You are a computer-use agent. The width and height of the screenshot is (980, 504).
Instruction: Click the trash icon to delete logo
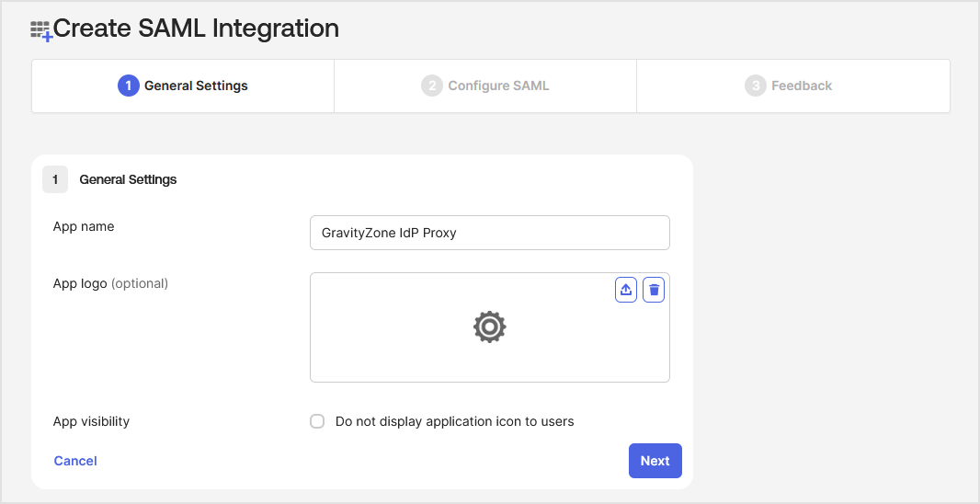point(654,290)
